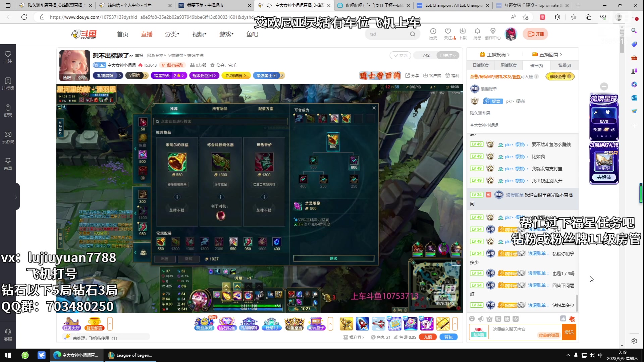Image resolution: width=644 pixels, height=362 pixels.
Task: Open the 分类 dropdown in navigation
Action: 172,34
